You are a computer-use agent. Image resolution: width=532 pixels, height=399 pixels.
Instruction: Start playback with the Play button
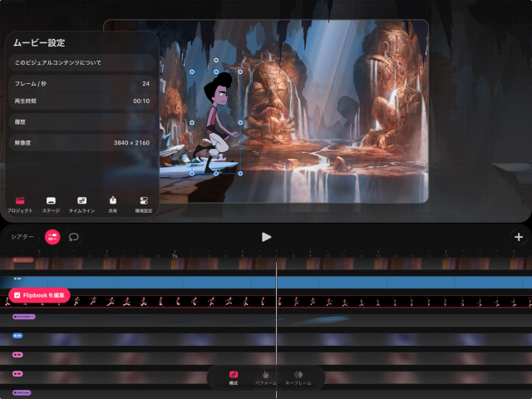(266, 237)
